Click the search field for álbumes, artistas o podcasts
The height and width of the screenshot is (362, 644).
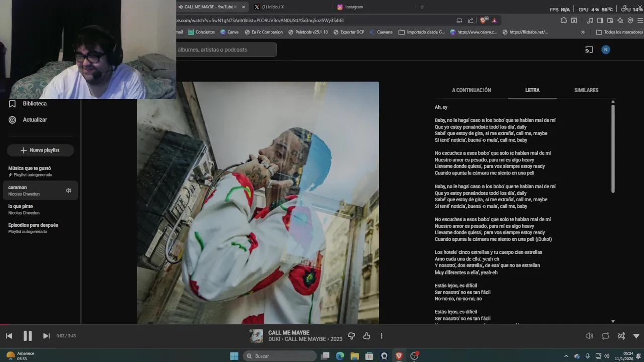click(x=226, y=50)
